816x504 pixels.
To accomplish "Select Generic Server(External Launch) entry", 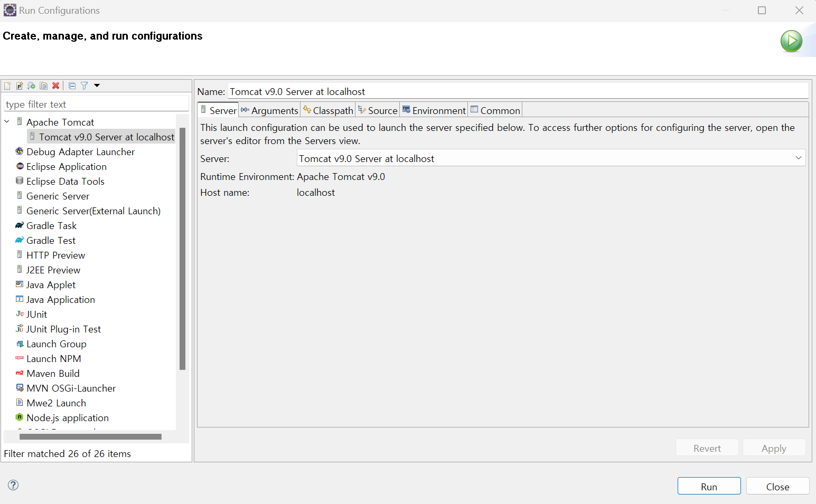I will tap(93, 211).
